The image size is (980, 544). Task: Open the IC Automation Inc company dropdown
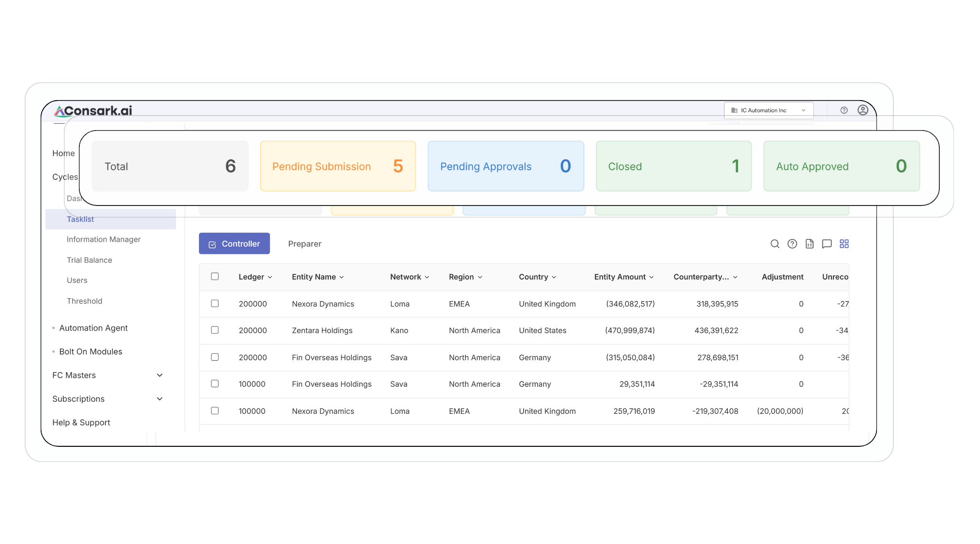769,110
